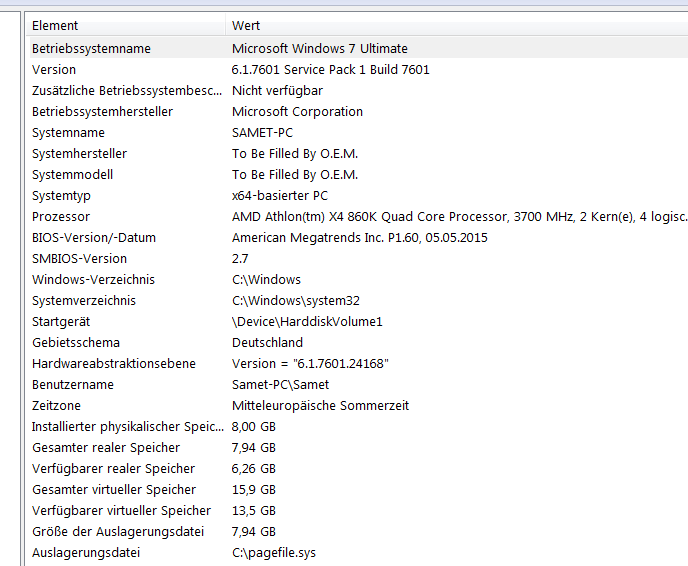
Task: Select the 'Gesamter realer Speicher' row
Action: click(359, 448)
